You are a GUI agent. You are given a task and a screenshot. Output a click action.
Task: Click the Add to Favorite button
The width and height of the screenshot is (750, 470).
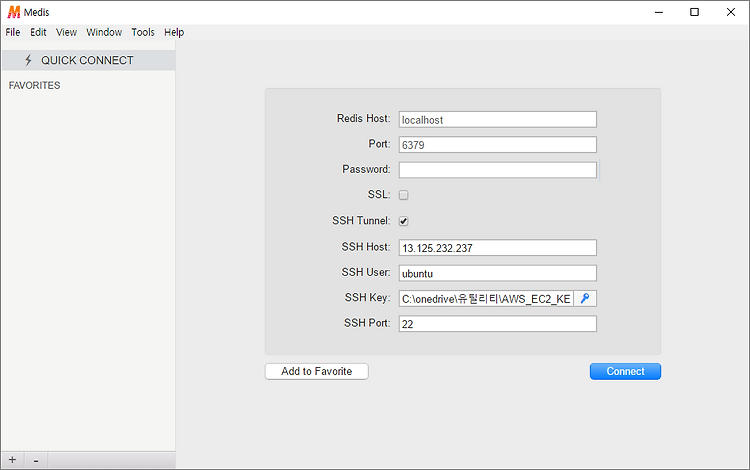coord(317,372)
